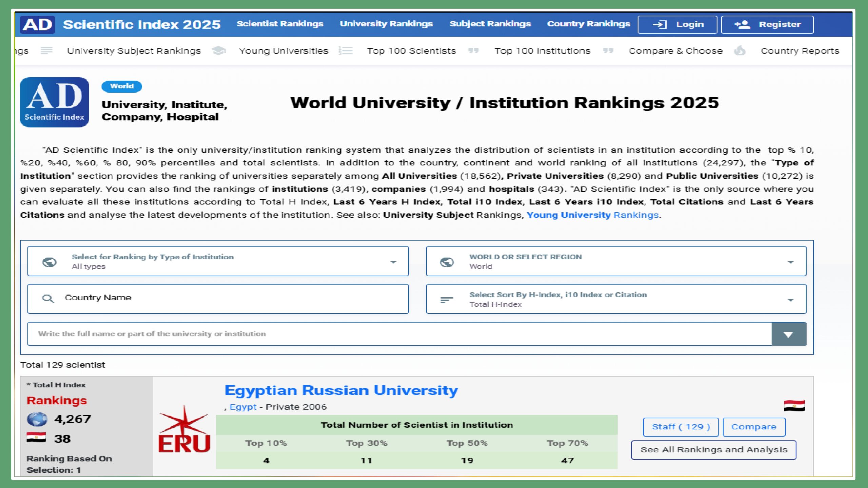Click the university search dropdown arrow button
Viewport: 868px width, 488px height.
(789, 334)
